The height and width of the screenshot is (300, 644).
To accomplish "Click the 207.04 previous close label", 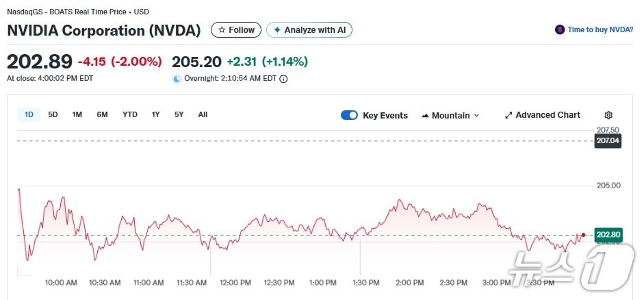I will coord(608,141).
